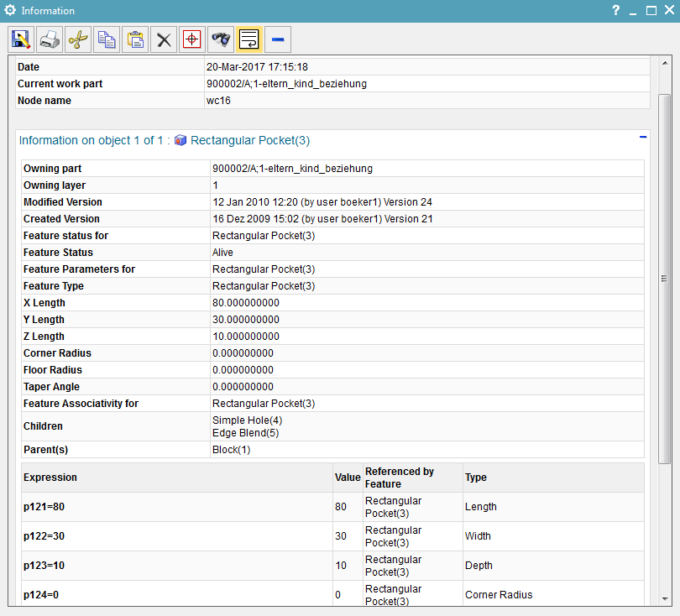Click the X Delete icon in the toolbar

(x=164, y=39)
